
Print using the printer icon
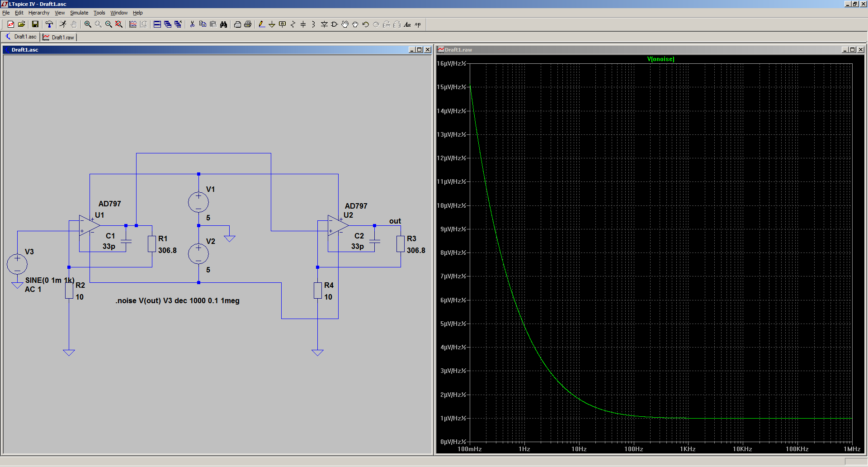click(x=248, y=24)
